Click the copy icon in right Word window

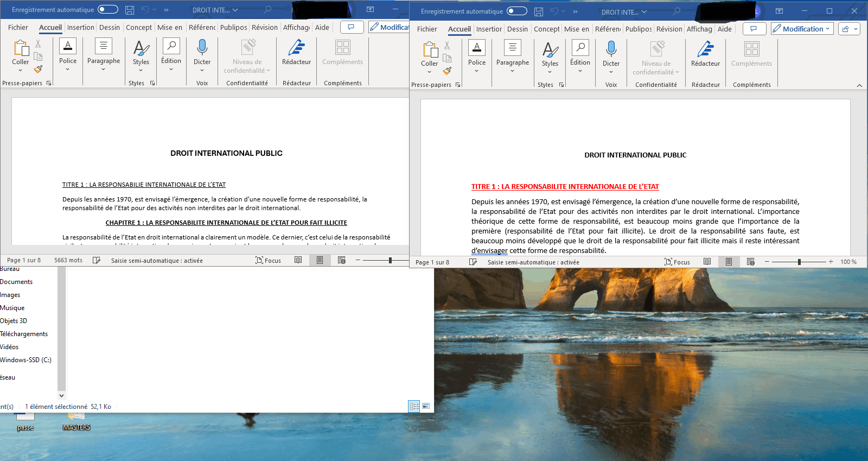tap(447, 58)
